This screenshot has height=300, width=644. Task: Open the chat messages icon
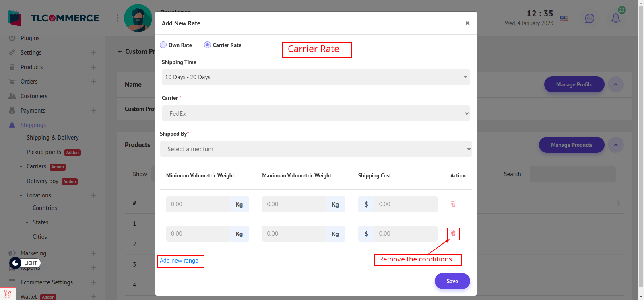[589, 18]
